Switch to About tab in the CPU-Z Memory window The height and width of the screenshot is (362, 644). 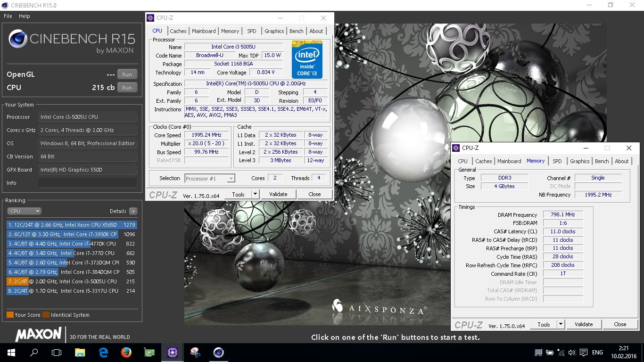pyautogui.click(x=622, y=161)
